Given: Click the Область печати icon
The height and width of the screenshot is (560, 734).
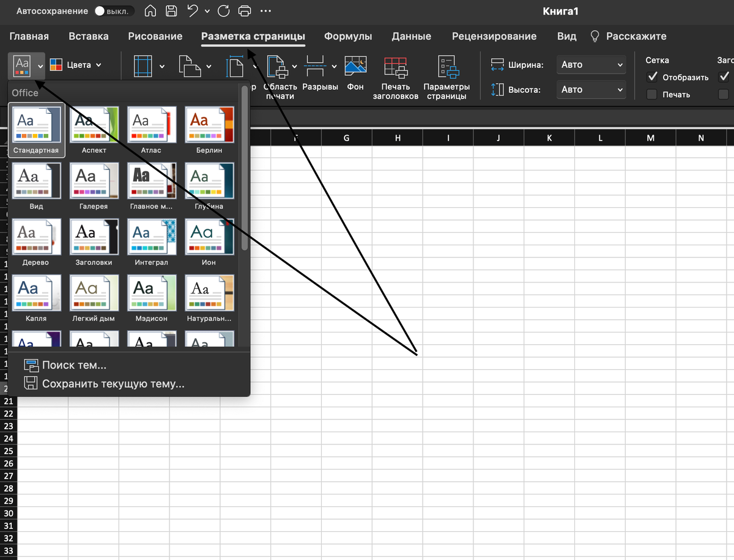Looking at the screenshot, I should coord(277,66).
